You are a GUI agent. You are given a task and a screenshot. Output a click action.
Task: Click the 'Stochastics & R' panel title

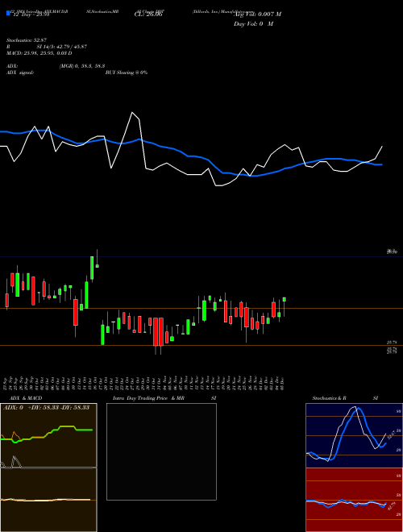click(x=330, y=398)
